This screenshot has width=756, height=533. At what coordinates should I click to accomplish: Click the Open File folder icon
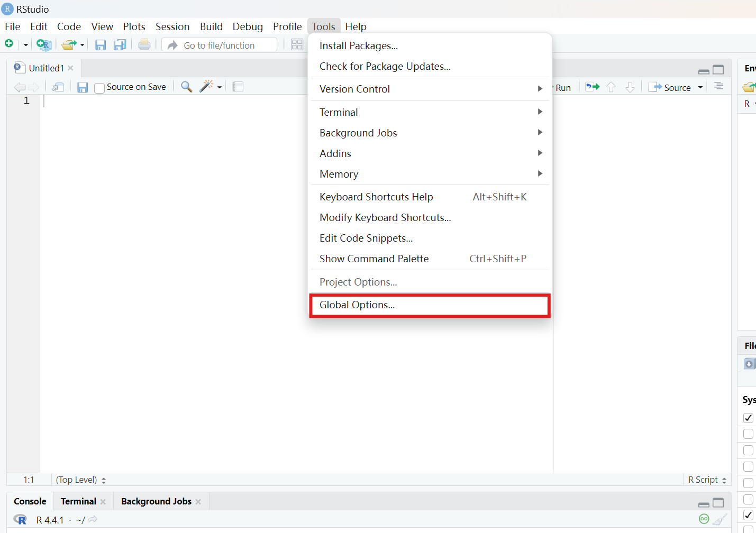pyautogui.click(x=69, y=45)
